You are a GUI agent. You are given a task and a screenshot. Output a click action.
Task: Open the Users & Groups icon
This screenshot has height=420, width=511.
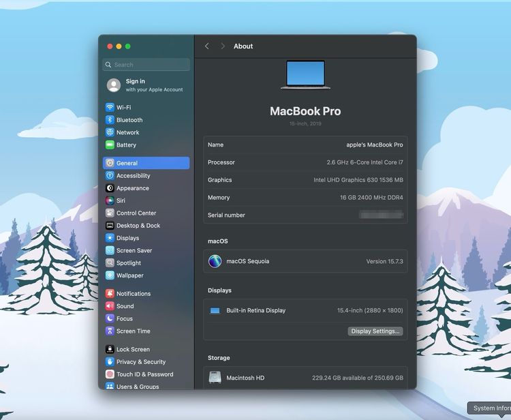tap(110, 386)
